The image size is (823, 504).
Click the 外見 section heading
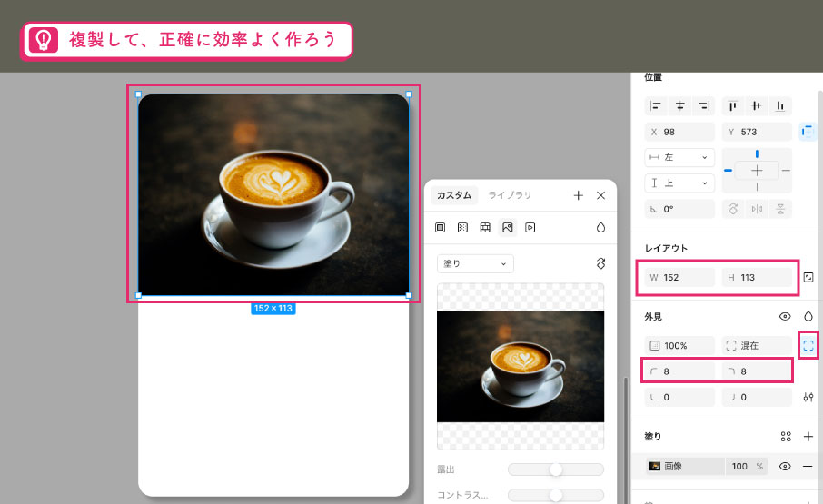click(653, 317)
